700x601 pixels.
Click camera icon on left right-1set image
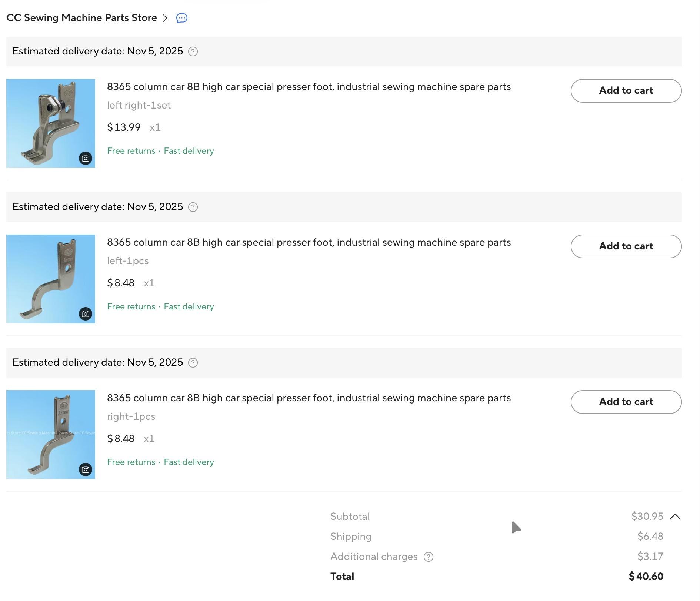(x=85, y=159)
